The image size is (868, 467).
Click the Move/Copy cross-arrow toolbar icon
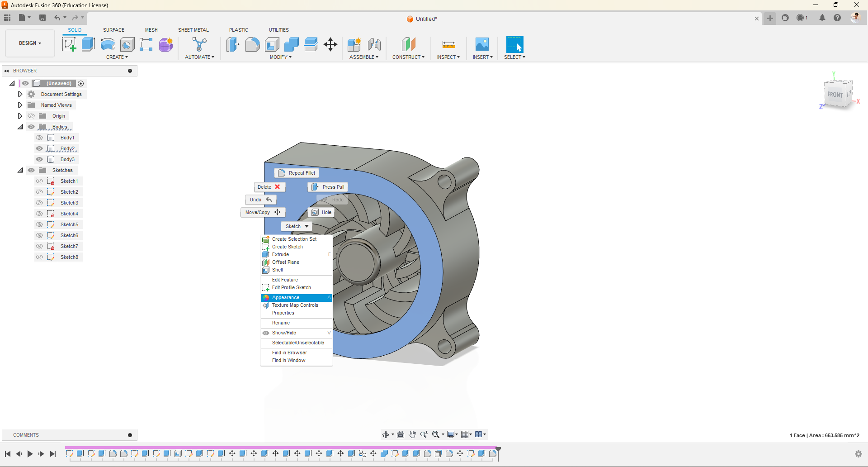pyautogui.click(x=330, y=44)
